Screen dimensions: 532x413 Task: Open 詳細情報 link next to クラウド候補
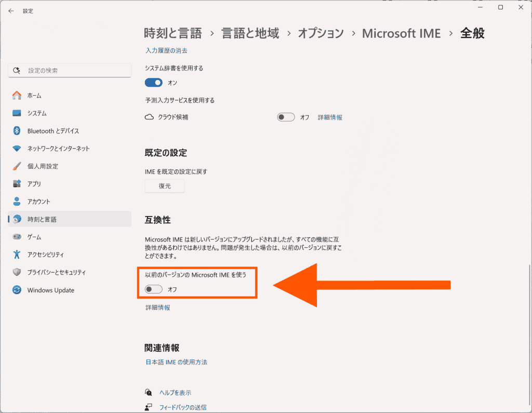pos(330,117)
